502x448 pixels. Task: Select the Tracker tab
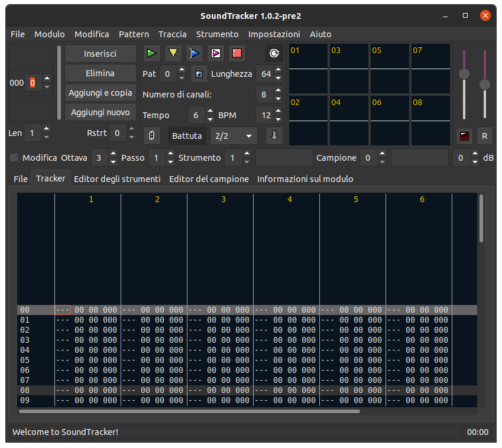pyautogui.click(x=51, y=178)
